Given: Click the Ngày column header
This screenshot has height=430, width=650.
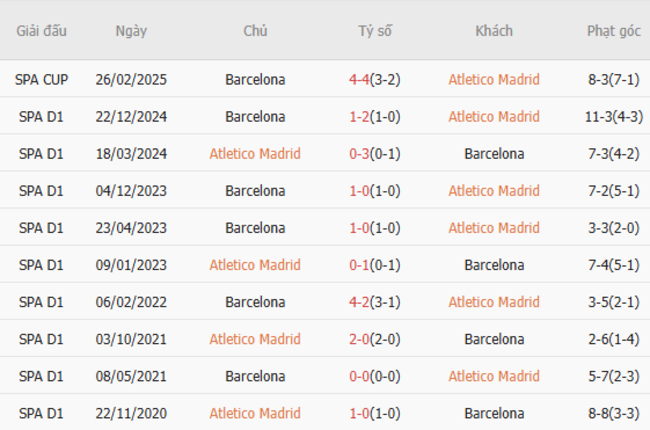Looking at the screenshot, I should coord(131,31).
